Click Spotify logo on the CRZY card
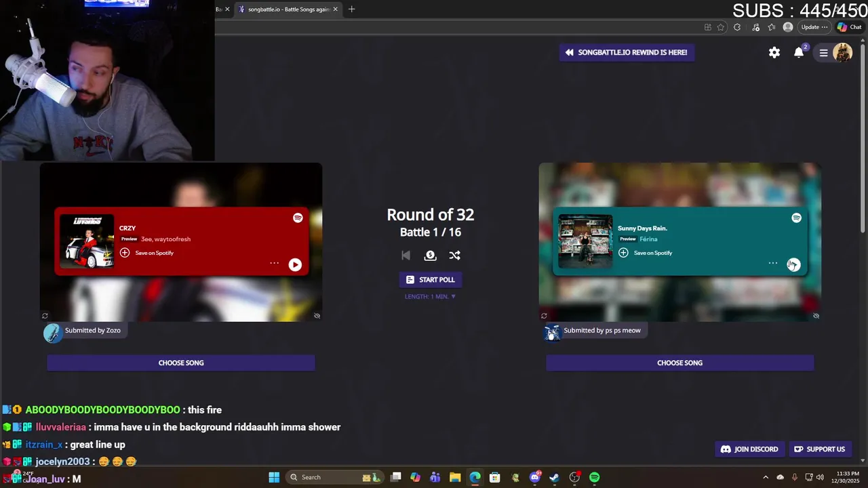Screen dimensions: 868x488 298,218
